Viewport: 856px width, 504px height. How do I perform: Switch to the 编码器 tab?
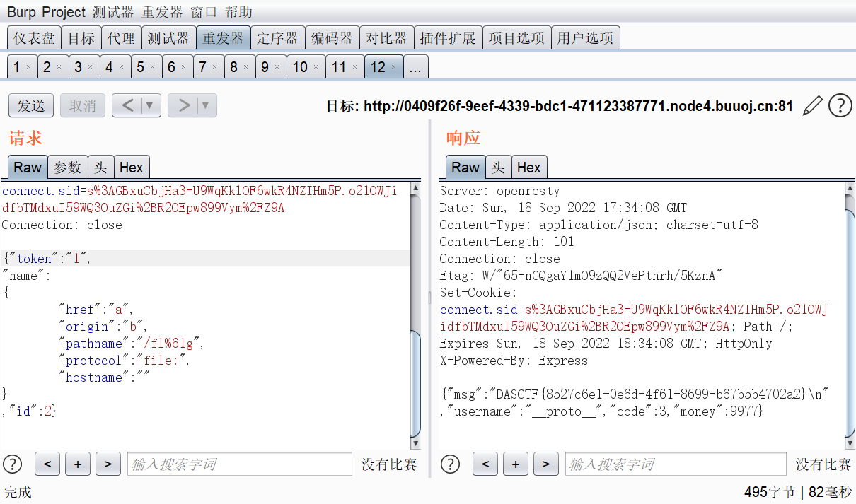click(332, 38)
